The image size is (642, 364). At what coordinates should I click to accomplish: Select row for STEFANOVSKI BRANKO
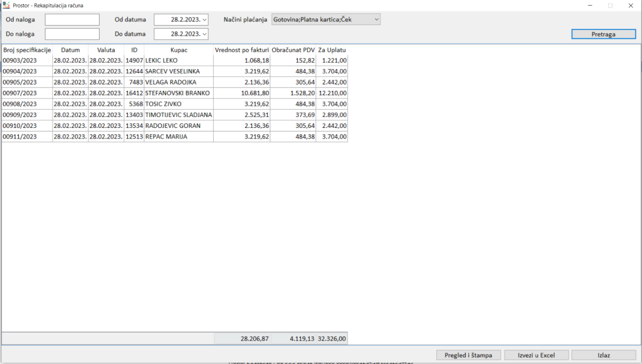click(179, 93)
